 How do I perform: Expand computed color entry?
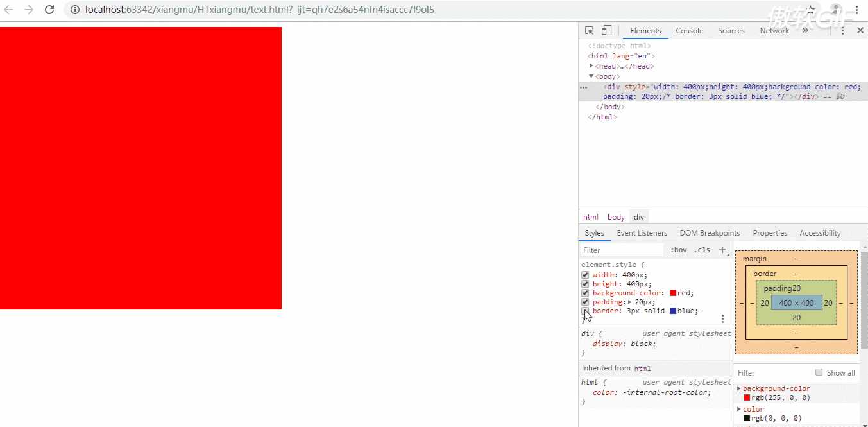(x=739, y=409)
